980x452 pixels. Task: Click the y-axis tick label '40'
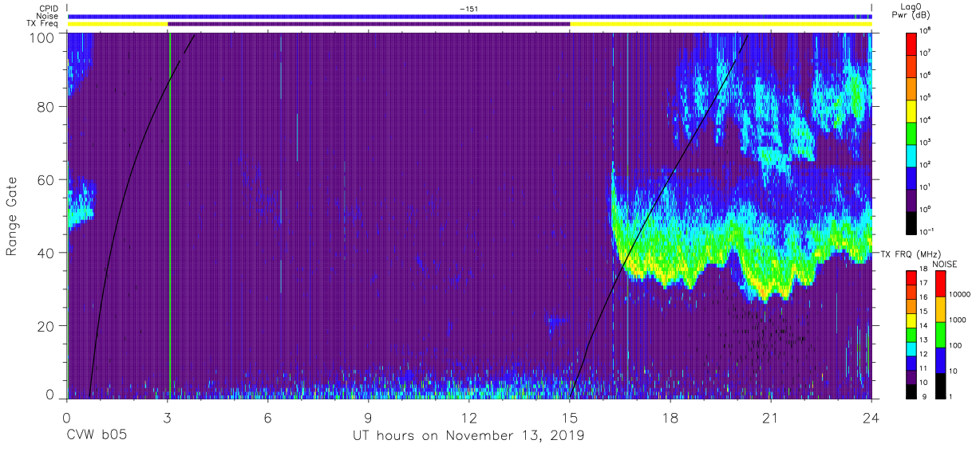[46, 253]
